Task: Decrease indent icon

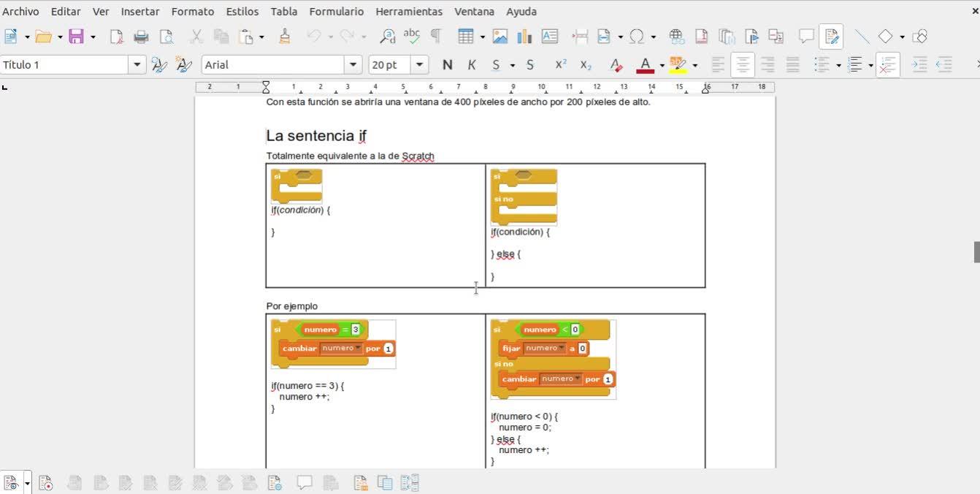Action: click(945, 65)
